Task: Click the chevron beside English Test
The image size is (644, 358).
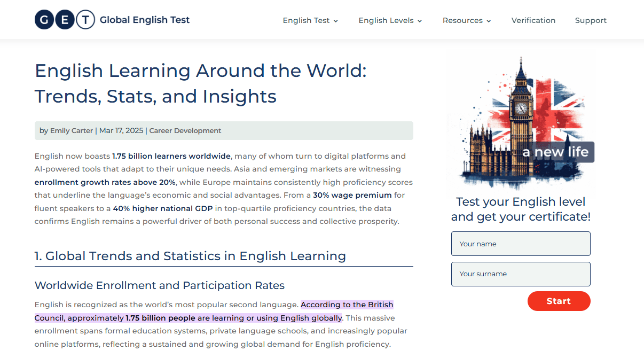Action: (335, 21)
